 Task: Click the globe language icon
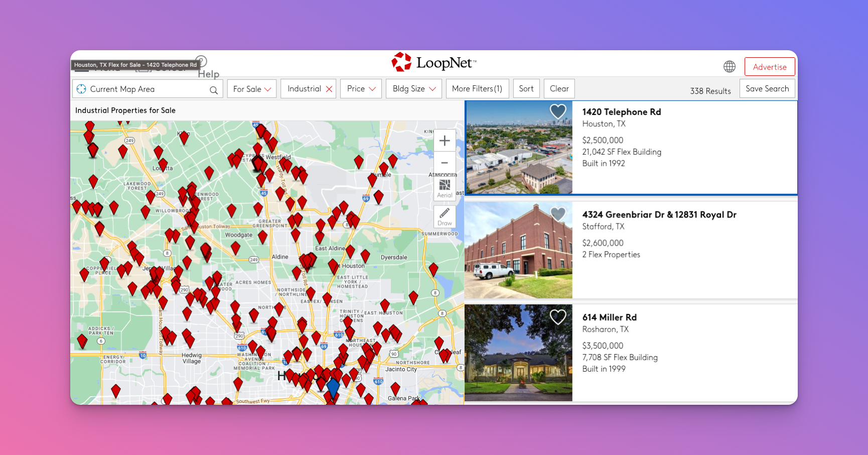pyautogui.click(x=730, y=66)
